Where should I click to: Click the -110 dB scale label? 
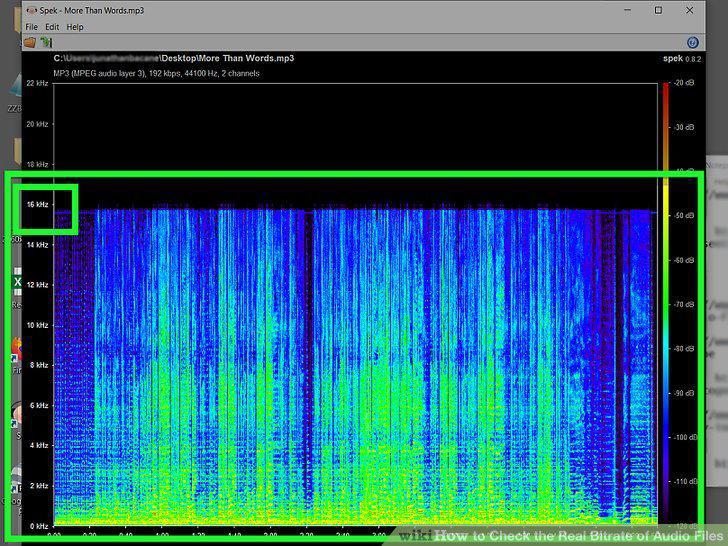686,481
